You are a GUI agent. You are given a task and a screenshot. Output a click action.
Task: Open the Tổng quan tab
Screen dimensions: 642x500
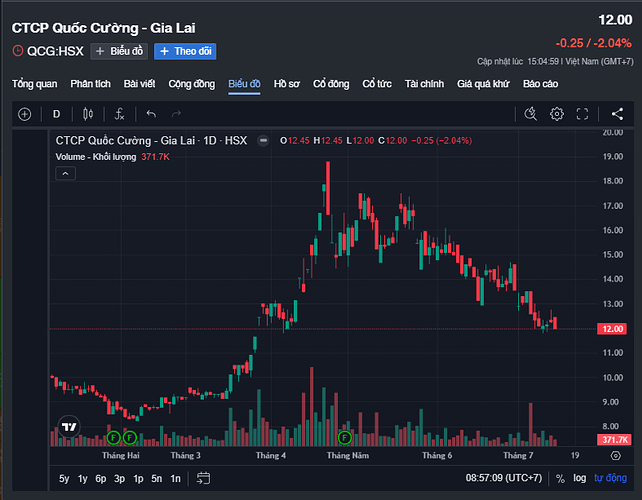coord(34,84)
